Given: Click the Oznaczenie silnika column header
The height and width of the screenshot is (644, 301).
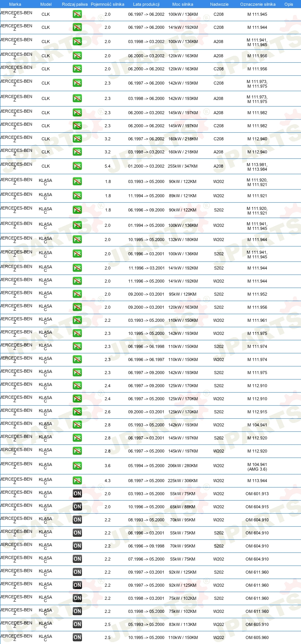Looking at the screenshot, I should pyautogui.click(x=258, y=4).
